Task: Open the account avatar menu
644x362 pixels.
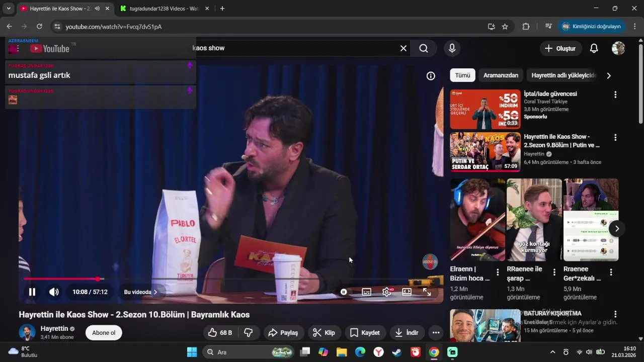Action: tap(618, 48)
